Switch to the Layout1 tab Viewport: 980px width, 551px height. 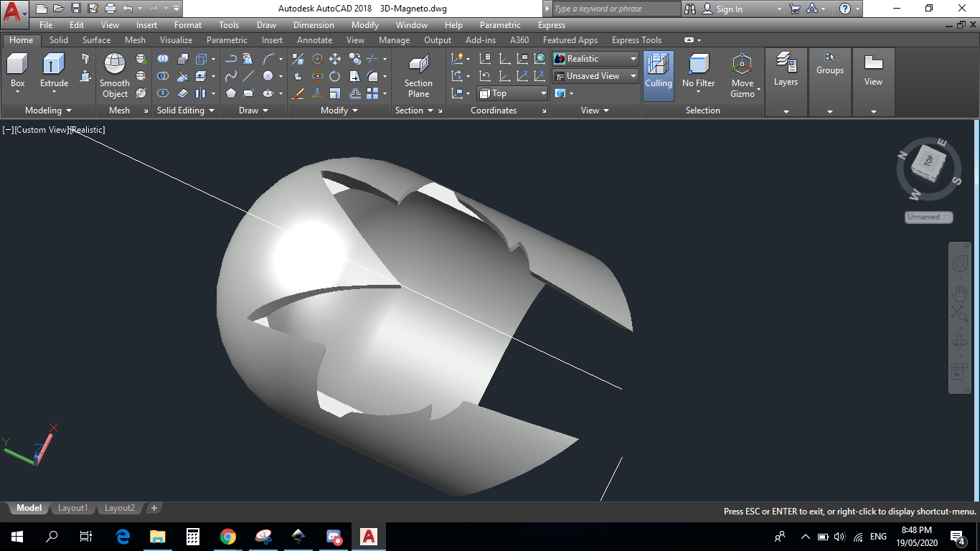(72, 508)
